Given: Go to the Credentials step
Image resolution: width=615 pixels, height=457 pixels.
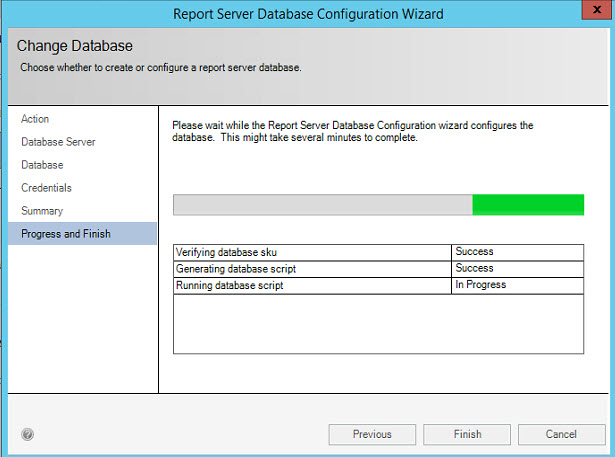Looking at the screenshot, I should (x=46, y=188).
